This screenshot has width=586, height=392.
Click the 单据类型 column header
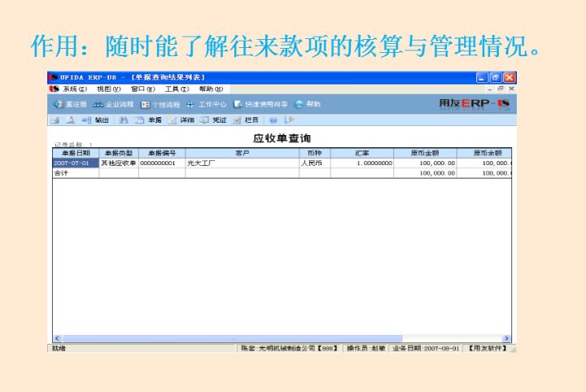pos(119,153)
